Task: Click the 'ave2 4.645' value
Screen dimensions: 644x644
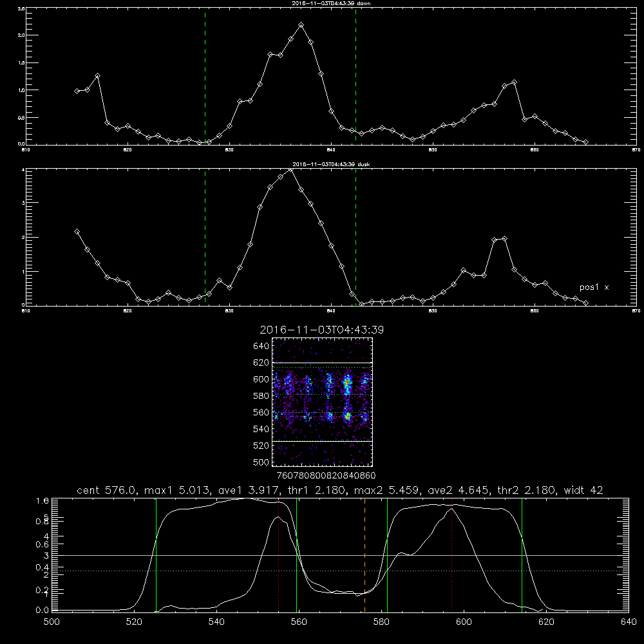Action: click(457, 490)
